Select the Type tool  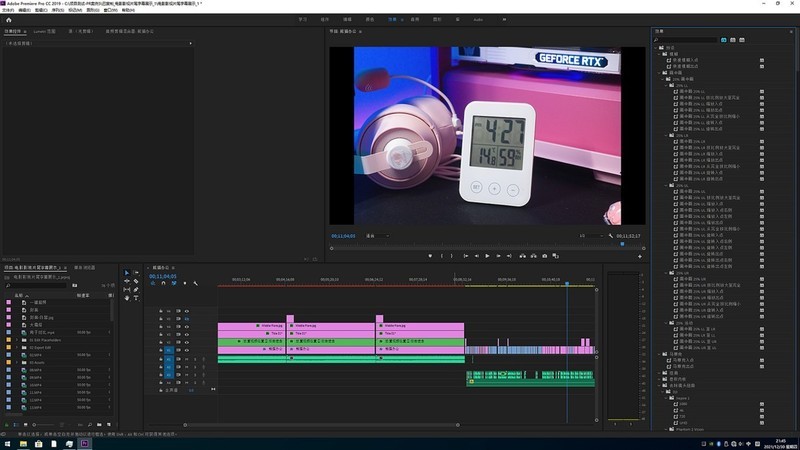pos(137,299)
